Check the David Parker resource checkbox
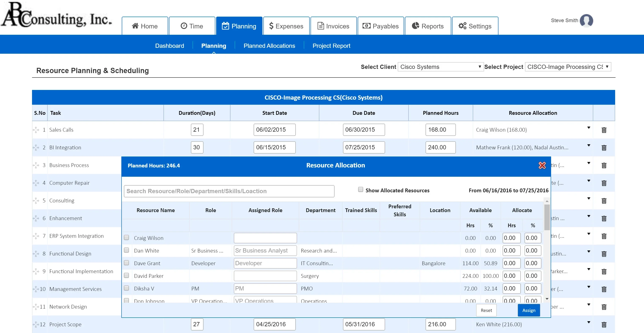Viewport: 644px width, 333px height. tap(126, 275)
